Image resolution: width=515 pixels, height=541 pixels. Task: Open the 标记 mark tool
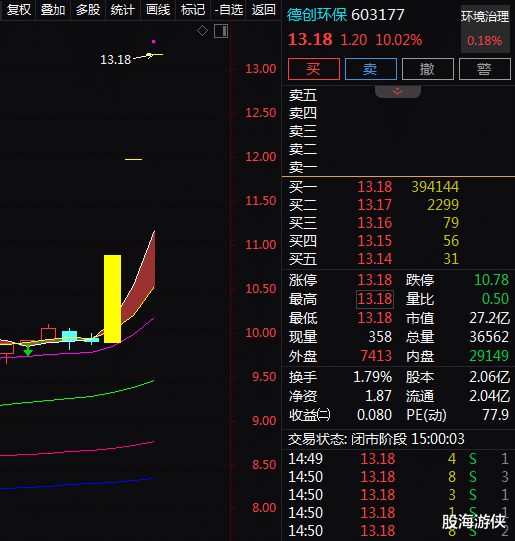pos(193,10)
